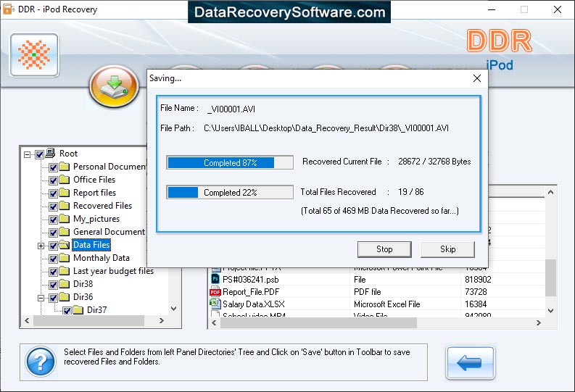Select PS#036241.psb file row

[x=376, y=280]
